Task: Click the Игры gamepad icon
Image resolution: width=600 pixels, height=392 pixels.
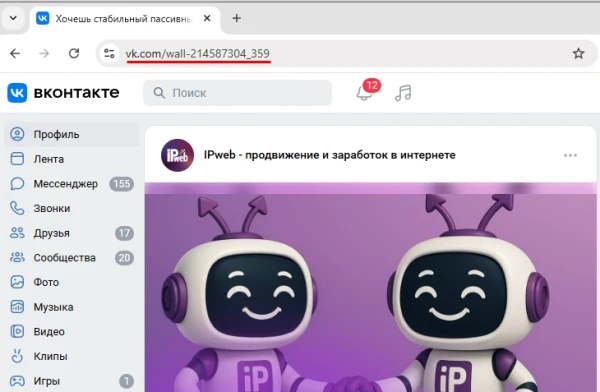Action: click(x=17, y=381)
